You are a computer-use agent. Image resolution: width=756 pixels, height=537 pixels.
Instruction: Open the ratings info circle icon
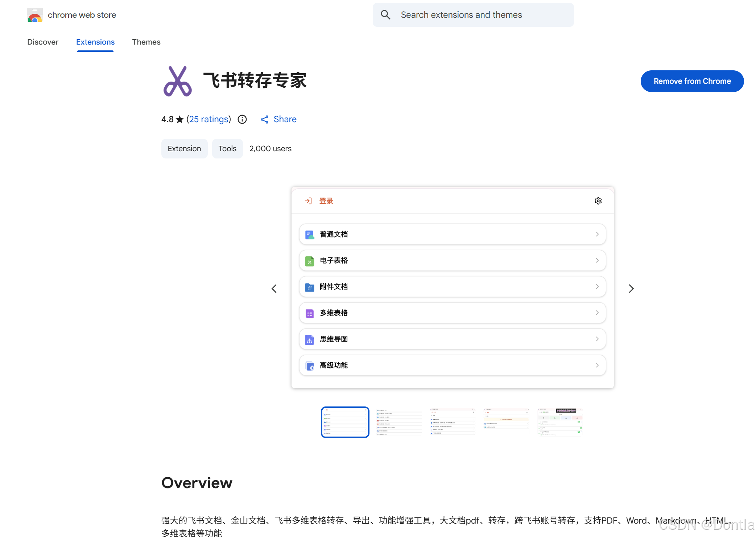click(x=242, y=119)
